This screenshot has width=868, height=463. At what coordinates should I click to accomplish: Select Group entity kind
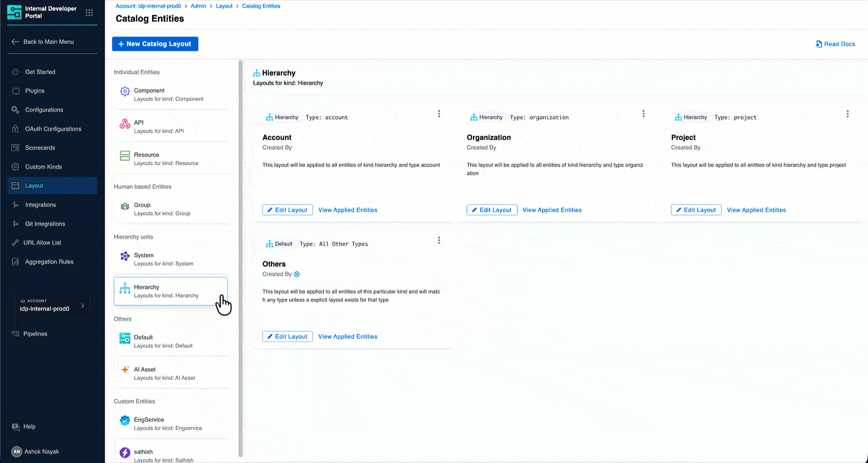click(x=171, y=209)
